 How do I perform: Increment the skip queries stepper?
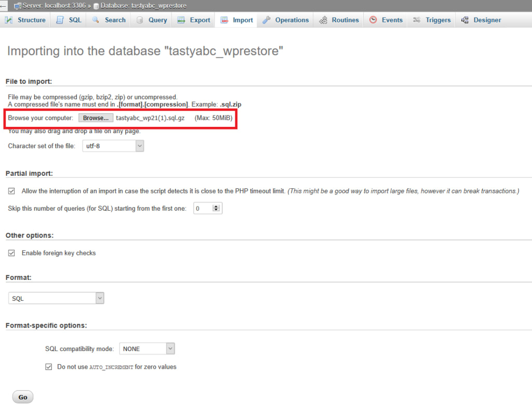coord(216,206)
